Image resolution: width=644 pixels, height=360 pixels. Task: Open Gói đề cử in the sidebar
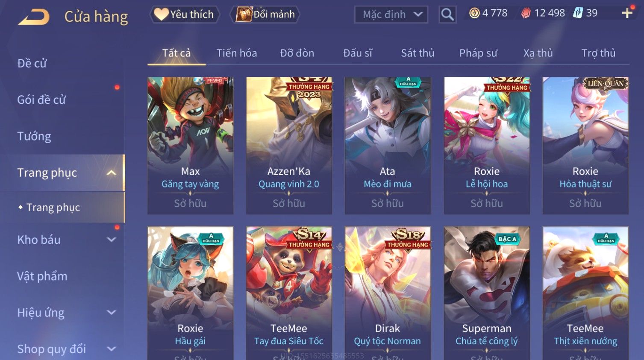pyautogui.click(x=41, y=100)
